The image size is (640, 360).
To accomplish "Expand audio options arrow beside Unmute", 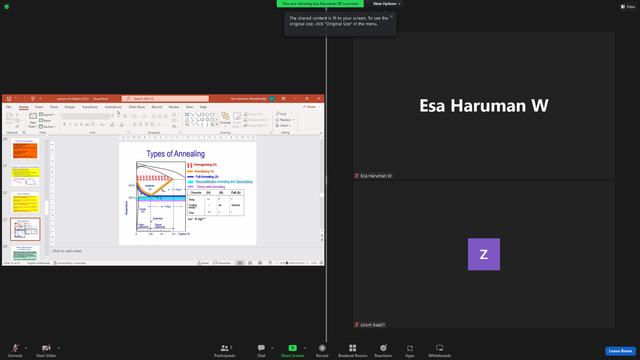I will tap(26, 348).
